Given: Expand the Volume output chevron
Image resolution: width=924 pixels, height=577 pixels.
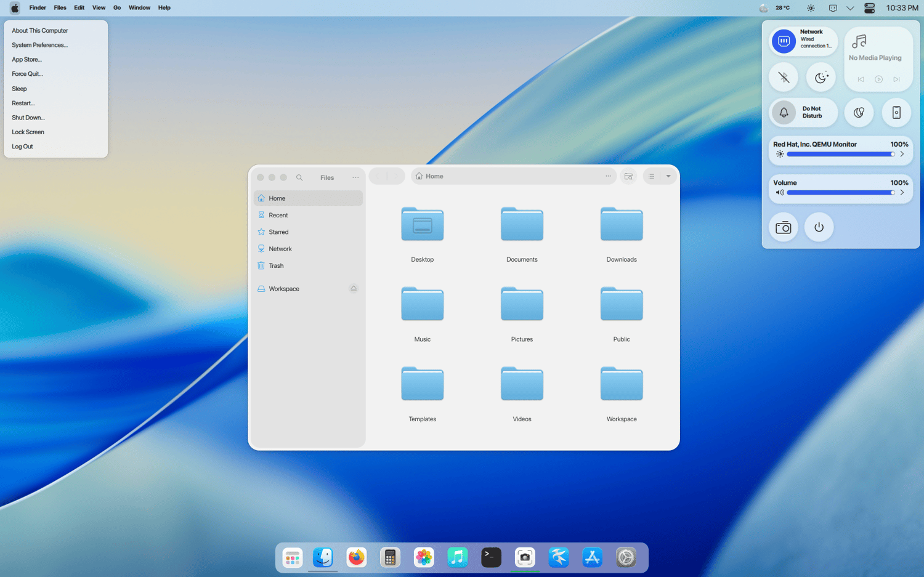Looking at the screenshot, I should pyautogui.click(x=902, y=193).
